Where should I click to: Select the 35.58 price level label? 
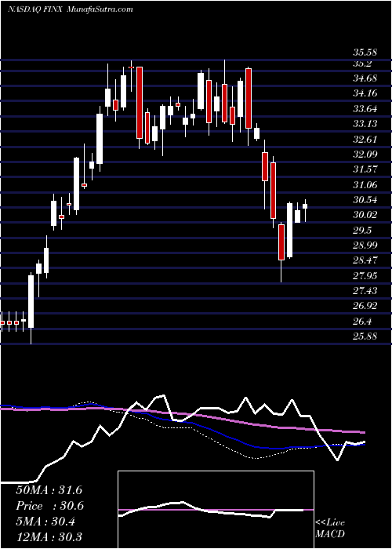pyautogui.click(x=365, y=53)
